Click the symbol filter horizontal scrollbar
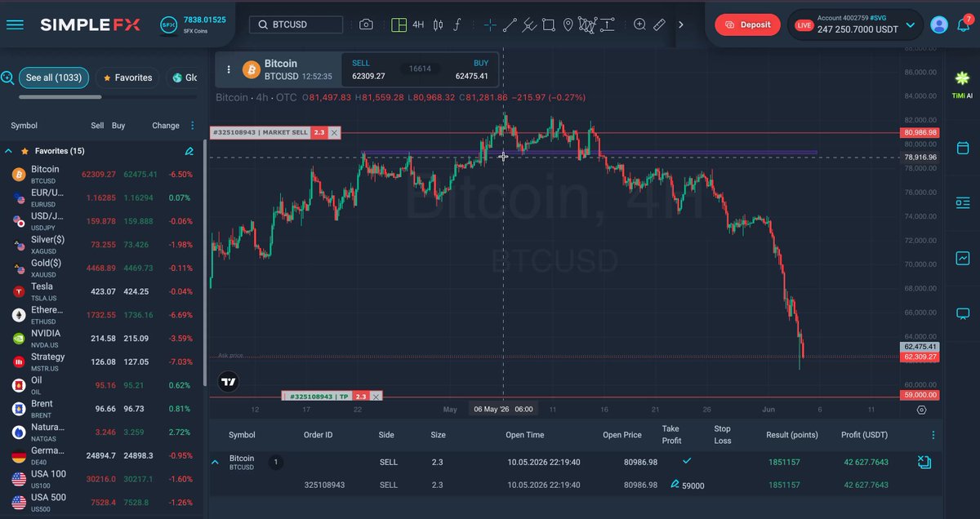 tap(60, 96)
